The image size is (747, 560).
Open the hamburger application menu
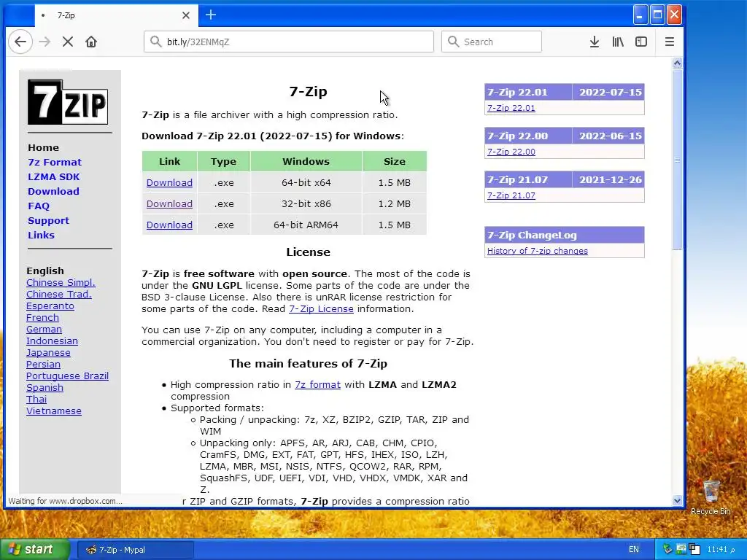coord(670,42)
